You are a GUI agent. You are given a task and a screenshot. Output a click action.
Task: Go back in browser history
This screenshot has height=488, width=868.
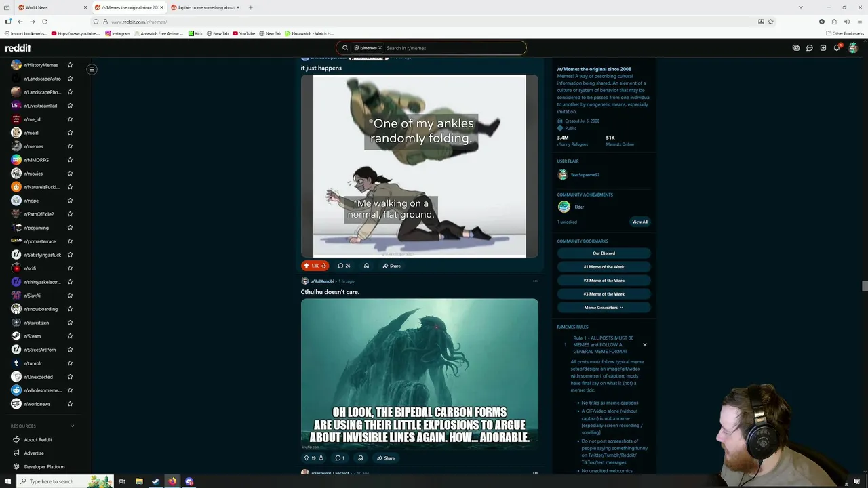(20, 22)
